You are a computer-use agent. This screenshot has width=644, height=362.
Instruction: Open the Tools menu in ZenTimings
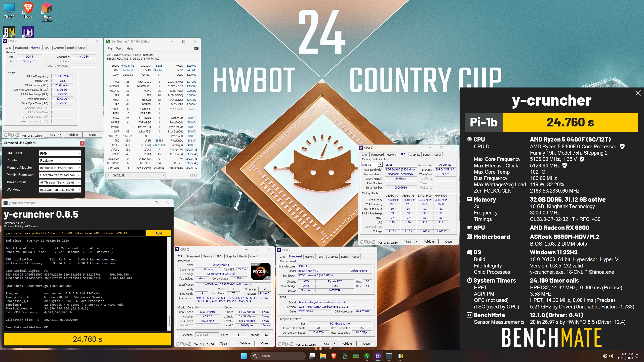pos(119,49)
